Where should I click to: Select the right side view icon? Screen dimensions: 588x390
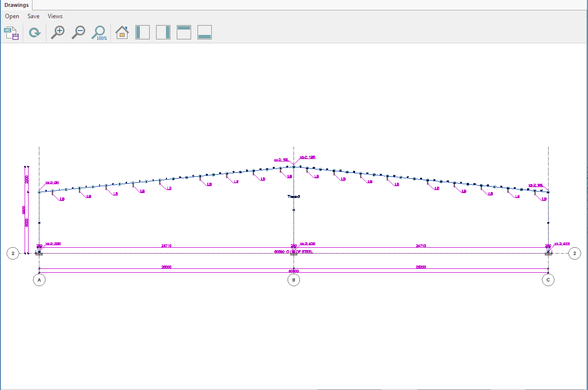(163, 33)
